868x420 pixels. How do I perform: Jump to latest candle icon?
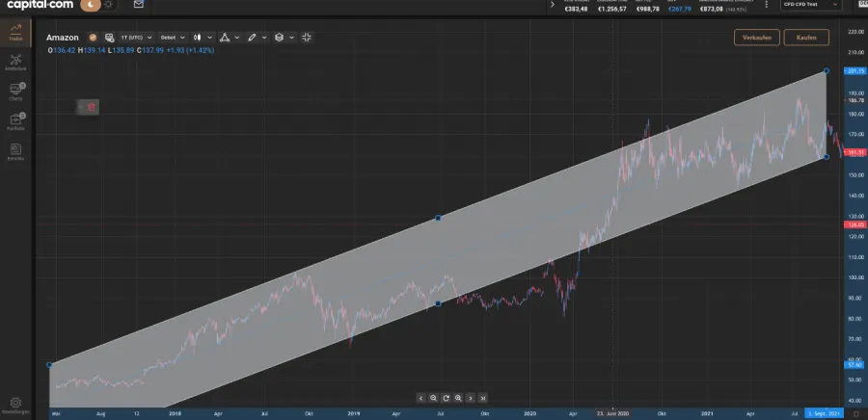point(483,398)
